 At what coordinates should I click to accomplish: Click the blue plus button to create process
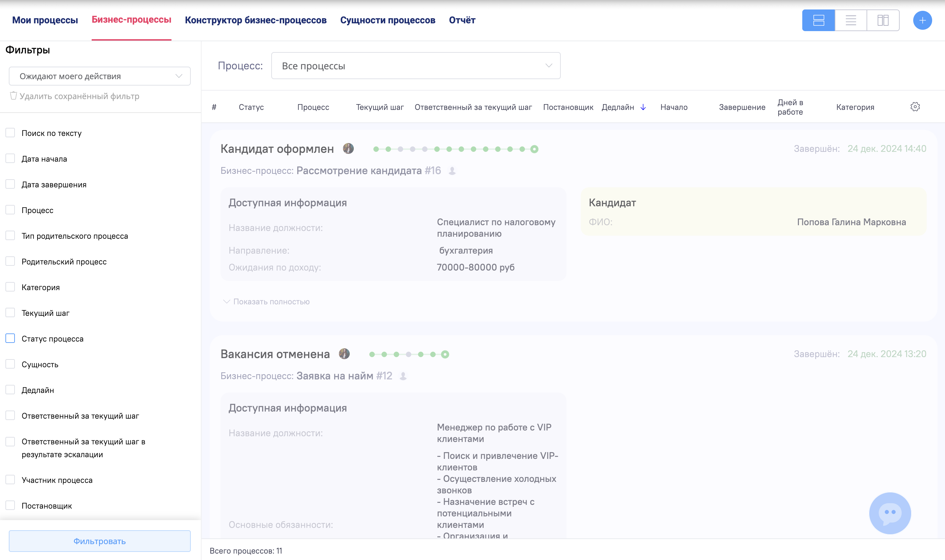pyautogui.click(x=922, y=20)
